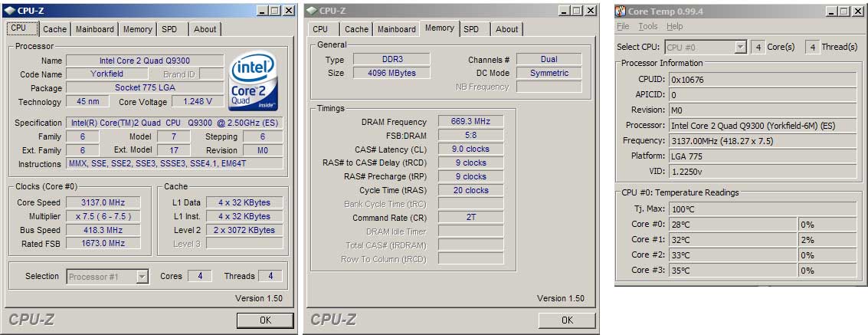Click memory Size value 4096 MBytes
The width and height of the screenshot is (868, 335).
tap(391, 73)
